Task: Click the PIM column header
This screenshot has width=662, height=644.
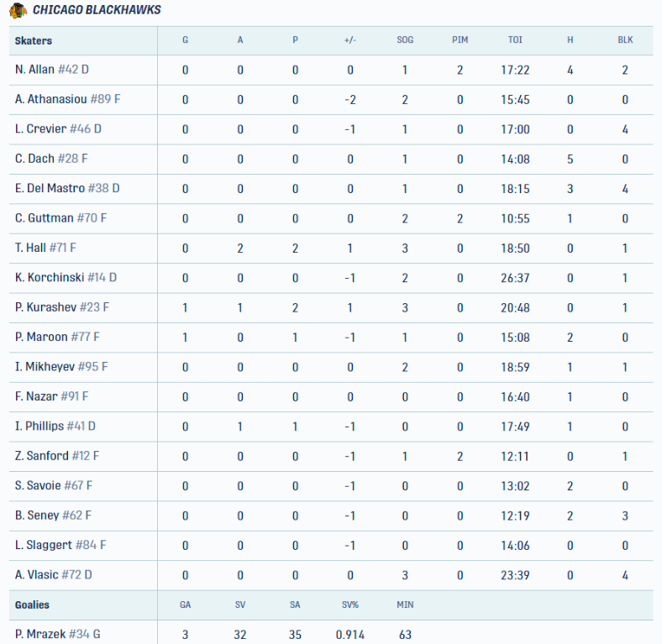Action: coord(460,40)
